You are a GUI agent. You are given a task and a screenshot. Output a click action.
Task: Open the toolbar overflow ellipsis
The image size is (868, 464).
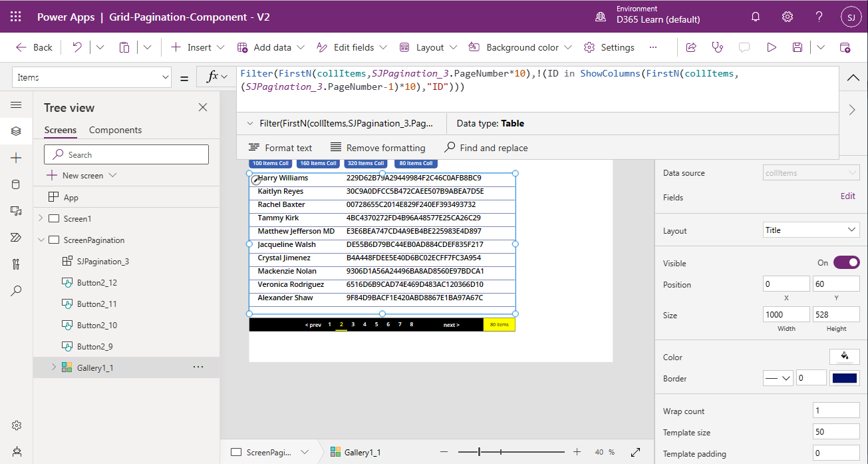coord(653,47)
